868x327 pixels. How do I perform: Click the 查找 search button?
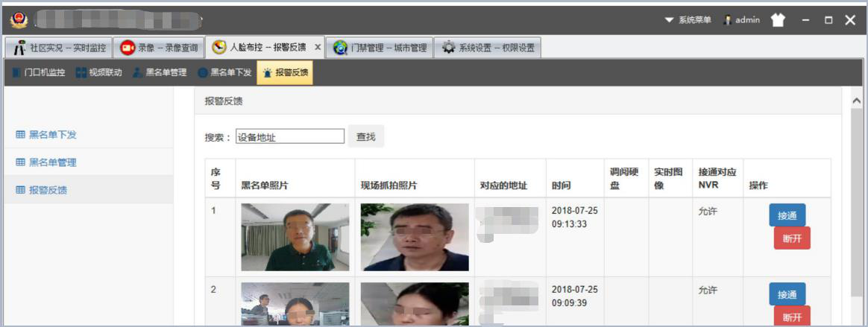click(x=366, y=136)
